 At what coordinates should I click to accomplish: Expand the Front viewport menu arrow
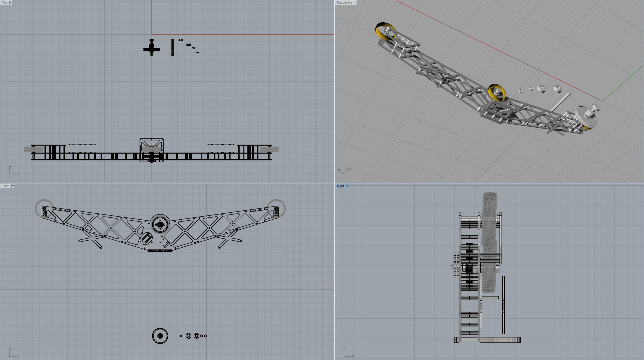click(13, 186)
